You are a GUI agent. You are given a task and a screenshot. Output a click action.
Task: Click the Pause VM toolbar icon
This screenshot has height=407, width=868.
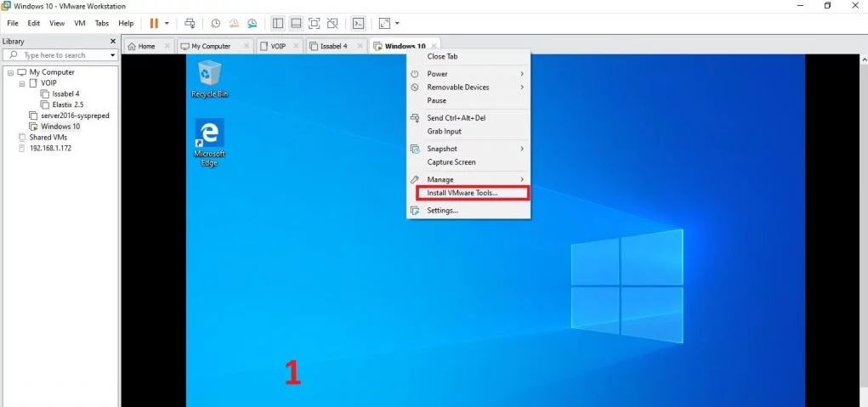pos(154,23)
